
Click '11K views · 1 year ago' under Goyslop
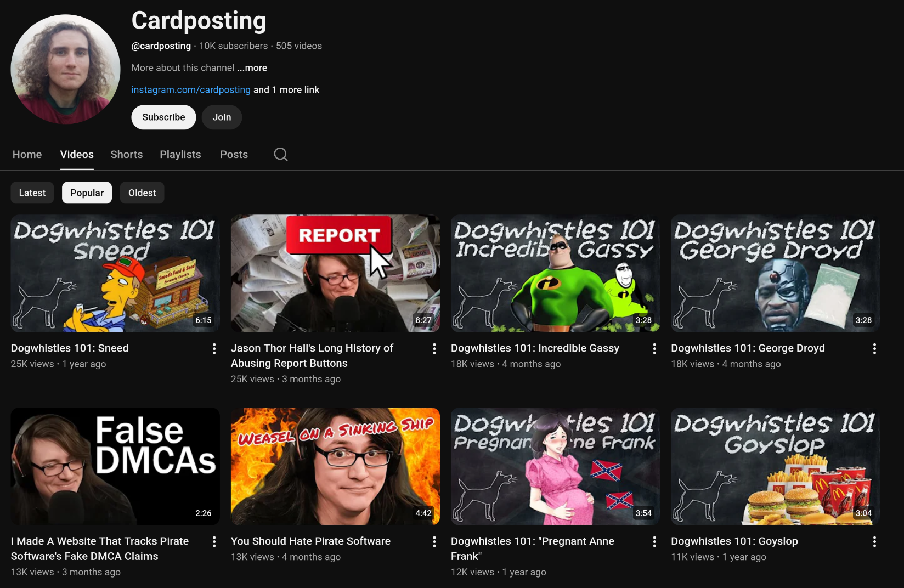tap(719, 557)
